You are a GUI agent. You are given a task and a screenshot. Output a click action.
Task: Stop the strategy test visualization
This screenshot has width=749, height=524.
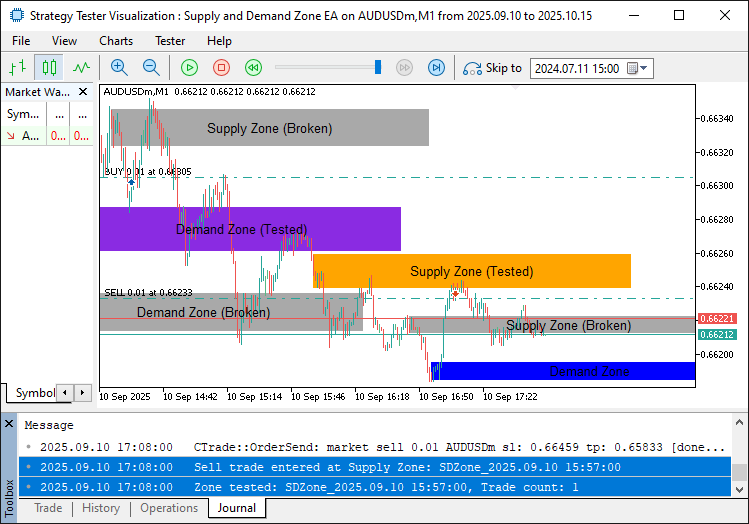(x=221, y=68)
